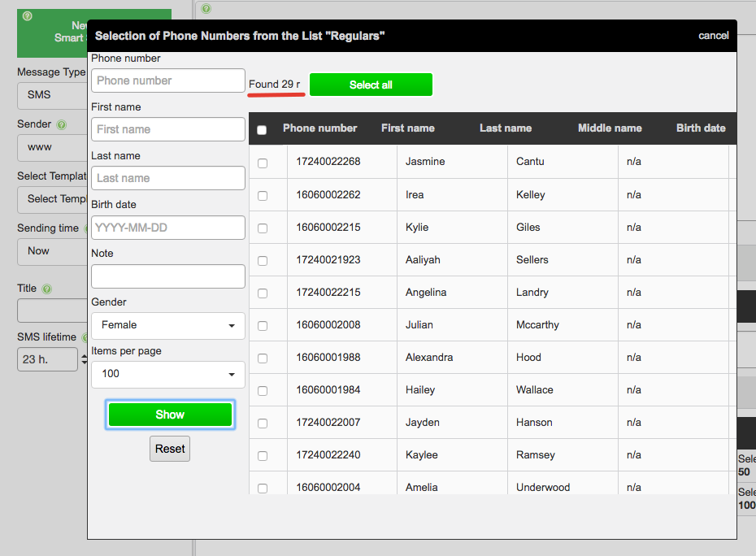Toggle the select-all checkbox in the table header
This screenshot has width=756, height=556.
(x=262, y=130)
